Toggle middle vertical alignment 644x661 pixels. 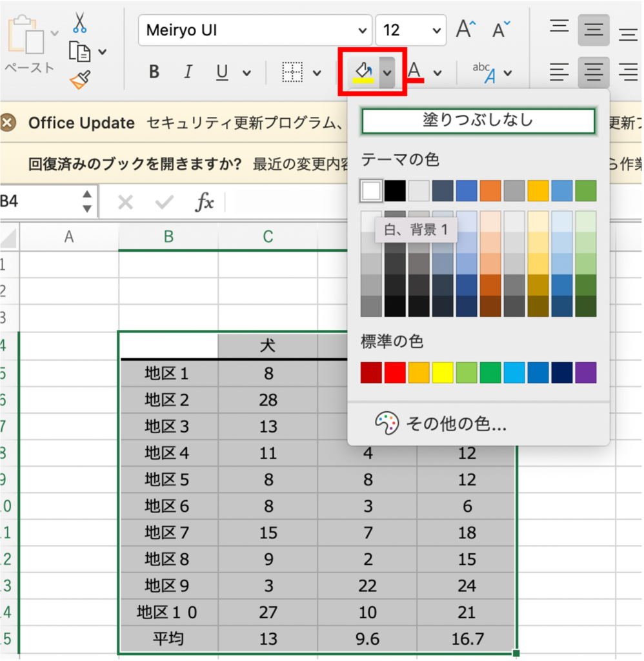pos(594,30)
